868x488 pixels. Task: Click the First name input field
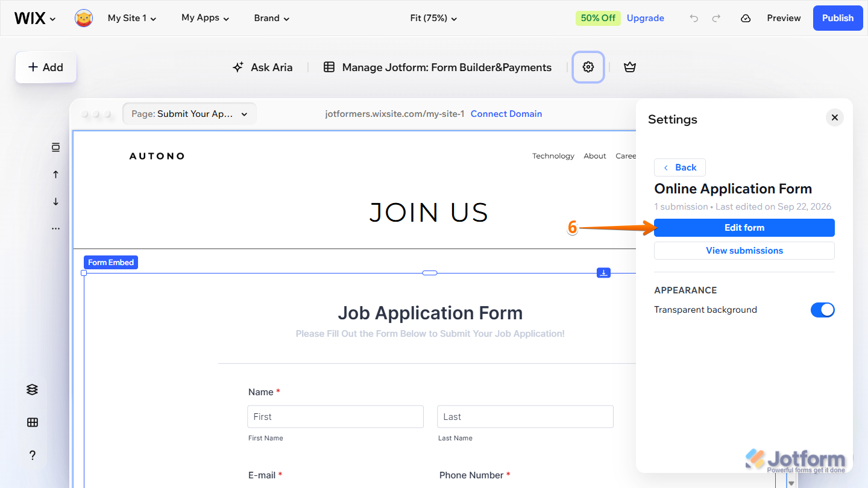[x=335, y=416]
